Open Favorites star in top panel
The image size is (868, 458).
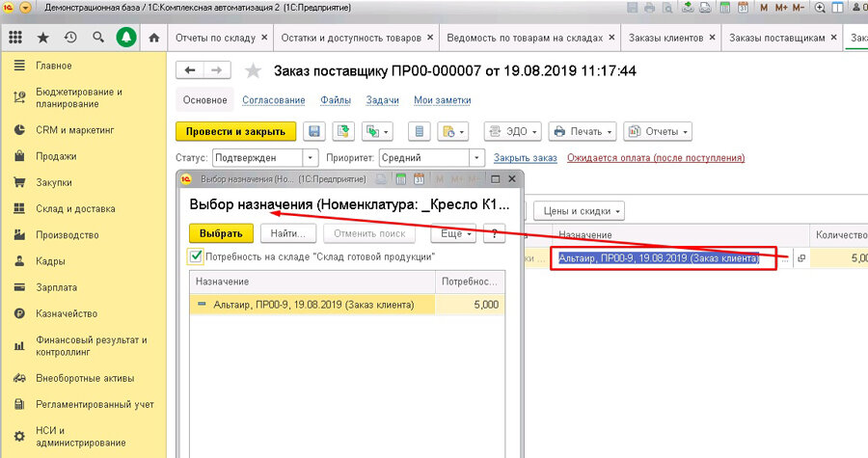coord(42,38)
